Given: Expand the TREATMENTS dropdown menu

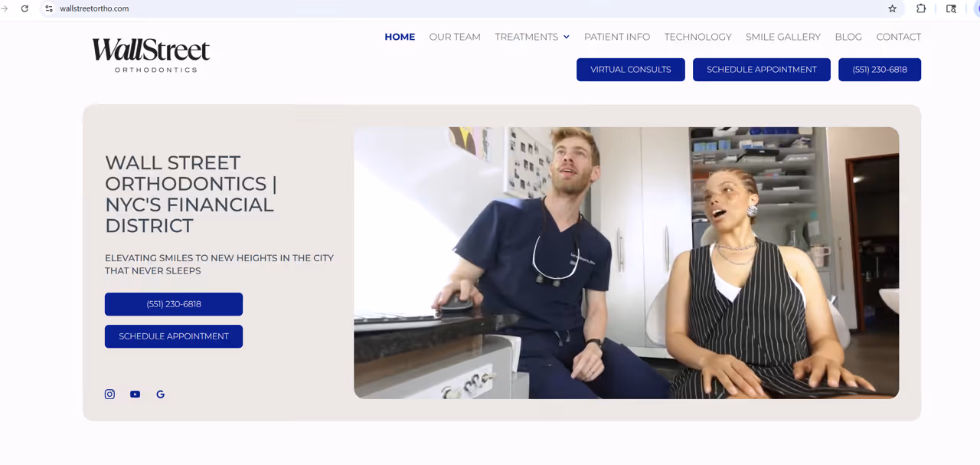Looking at the screenshot, I should [x=531, y=37].
